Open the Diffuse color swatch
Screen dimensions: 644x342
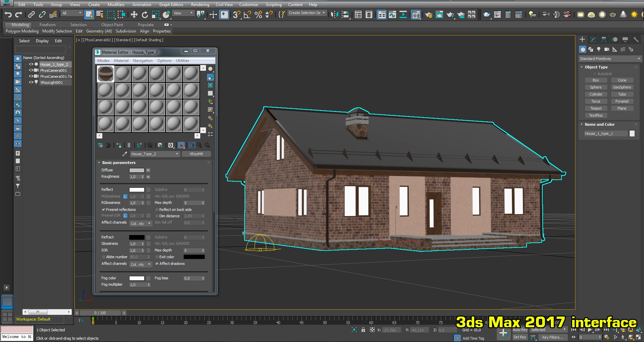(x=137, y=170)
